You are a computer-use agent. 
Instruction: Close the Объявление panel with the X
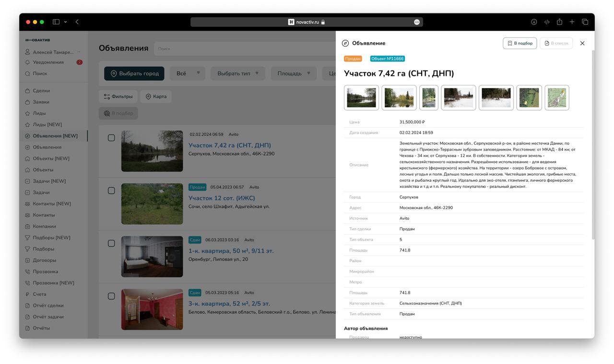click(582, 43)
